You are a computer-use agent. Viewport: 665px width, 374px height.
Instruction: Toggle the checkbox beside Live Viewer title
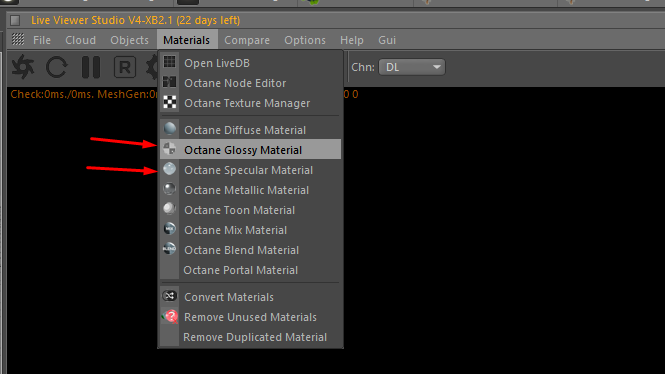[x=15, y=20]
